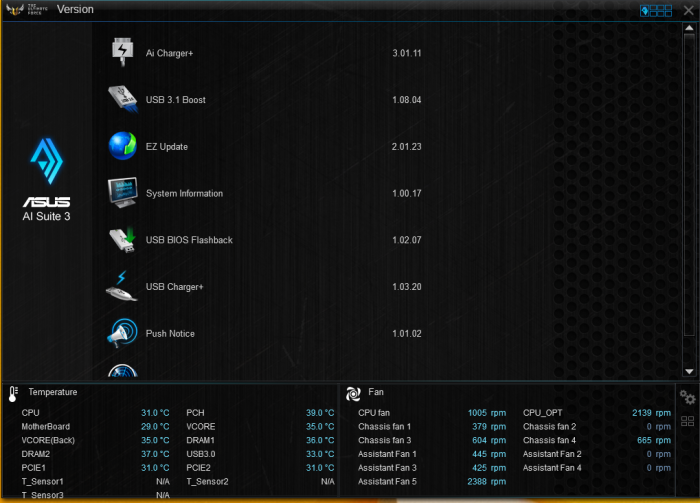Screen dimensions: 700x503
Task: Click the Fan panel heading
Action: click(376, 392)
